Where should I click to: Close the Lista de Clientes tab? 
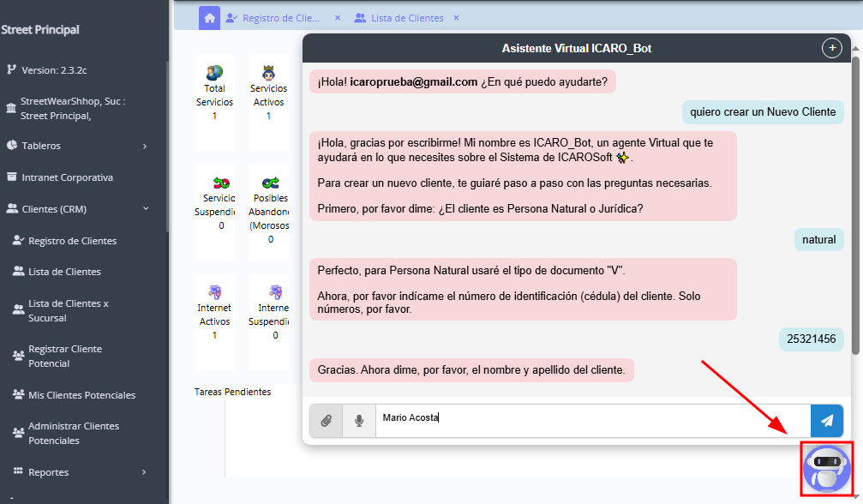coord(456,18)
